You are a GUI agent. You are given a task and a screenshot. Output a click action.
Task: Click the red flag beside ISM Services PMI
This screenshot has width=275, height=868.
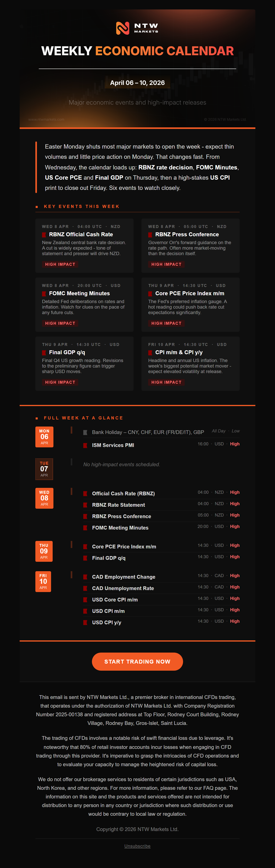85,445
